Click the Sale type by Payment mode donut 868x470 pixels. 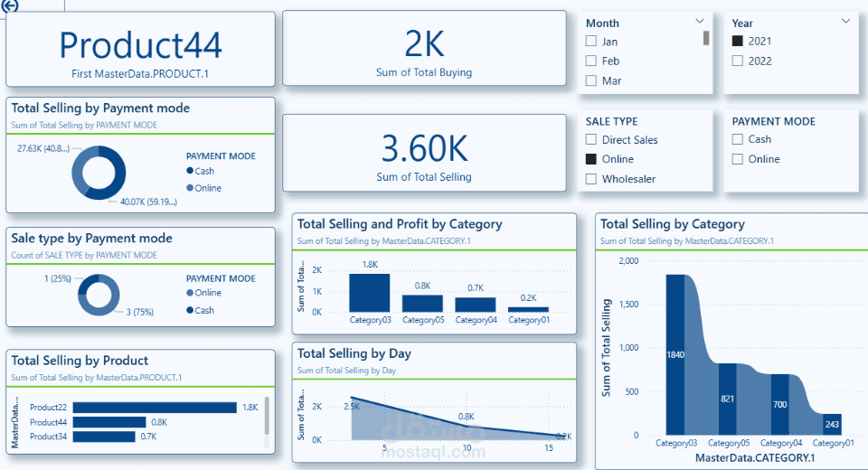point(99,295)
